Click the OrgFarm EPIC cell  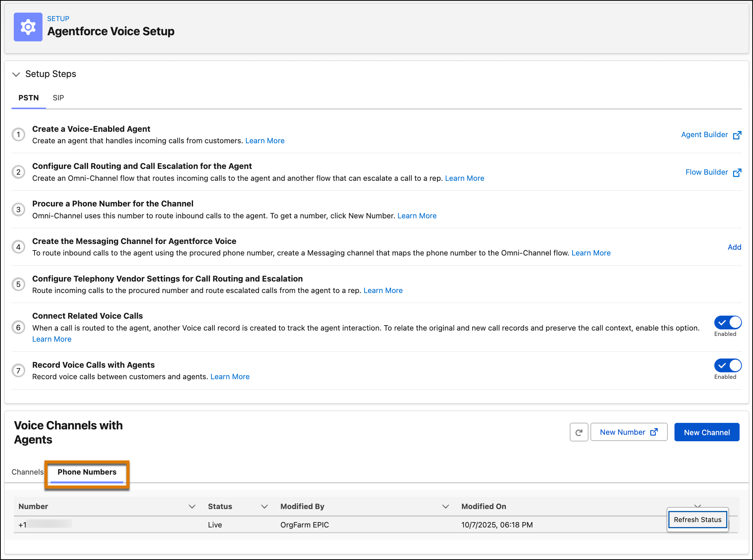click(304, 525)
